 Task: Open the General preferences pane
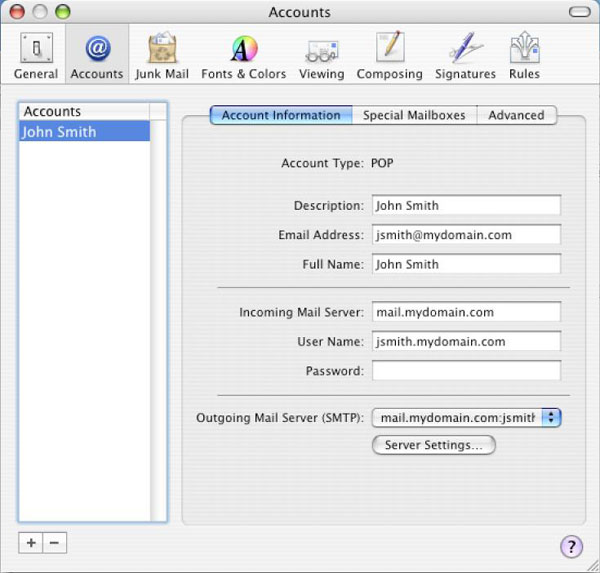[x=35, y=56]
